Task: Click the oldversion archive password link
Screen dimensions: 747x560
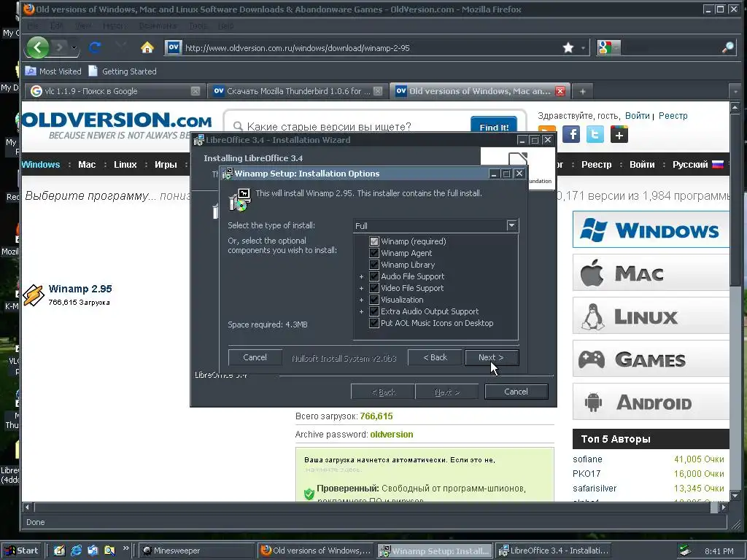Action: point(392,435)
